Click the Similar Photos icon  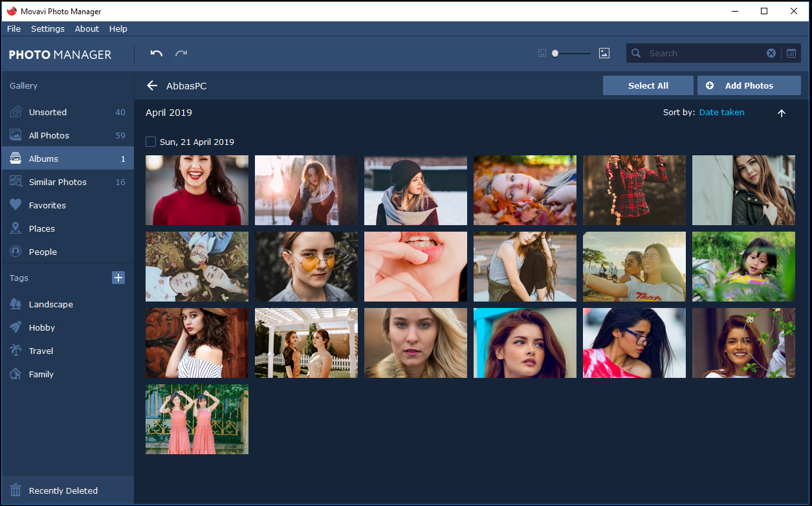(16, 182)
